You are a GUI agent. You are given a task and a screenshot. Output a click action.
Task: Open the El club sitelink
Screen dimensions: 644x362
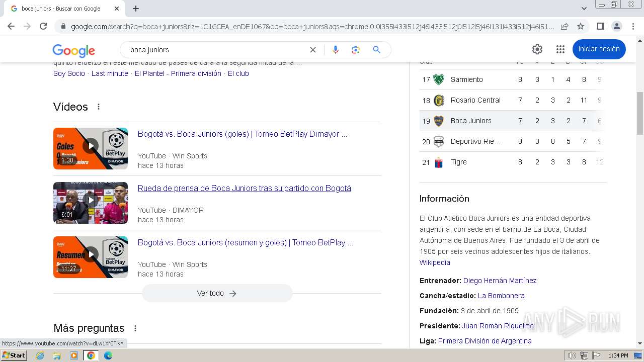click(x=238, y=73)
